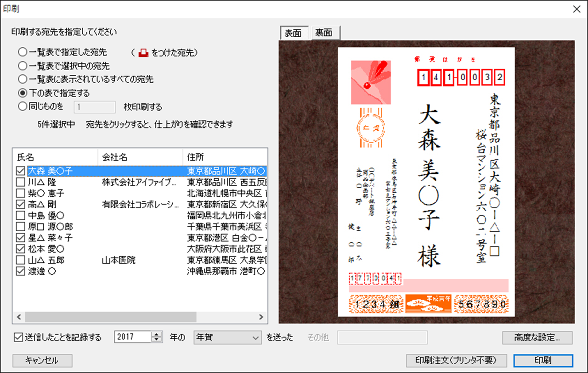Viewport: 588px width, 373px height.
Task: Switch to the 表面 tab
Action: [294, 33]
